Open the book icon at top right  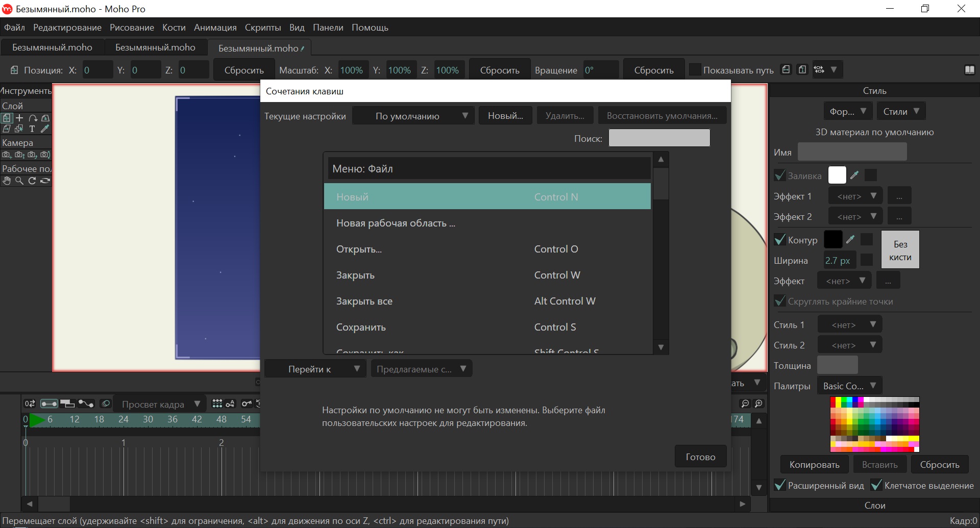[x=970, y=70]
